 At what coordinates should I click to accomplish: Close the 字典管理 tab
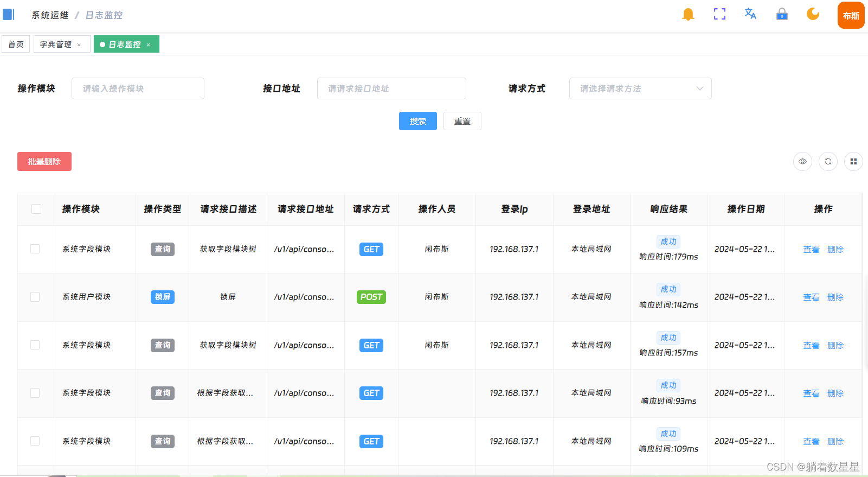(x=79, y=45)
